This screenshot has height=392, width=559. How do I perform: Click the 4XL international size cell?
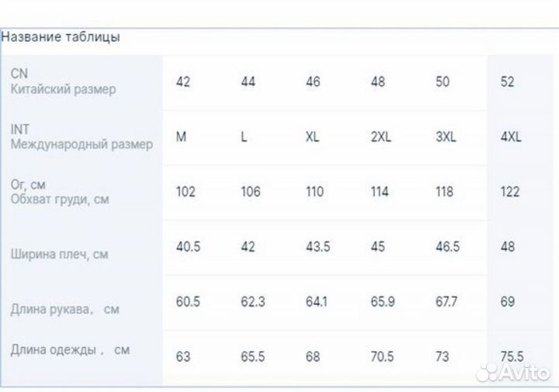click(x=511, y=137)
